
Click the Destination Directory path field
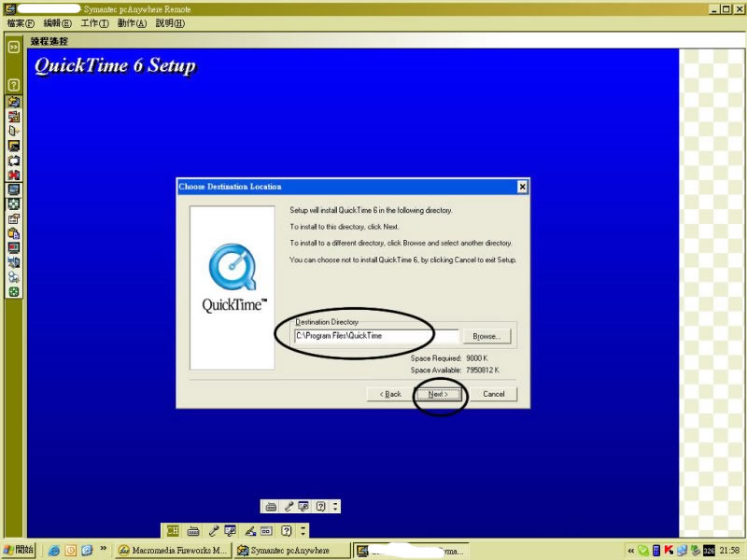click(x=374, y=336)
